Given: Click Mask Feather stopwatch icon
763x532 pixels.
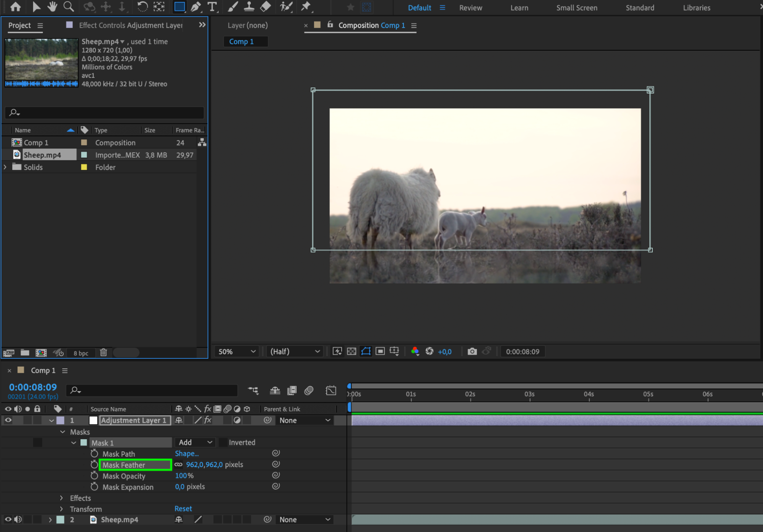Looking at the screenshot, I should pos(94,464).
